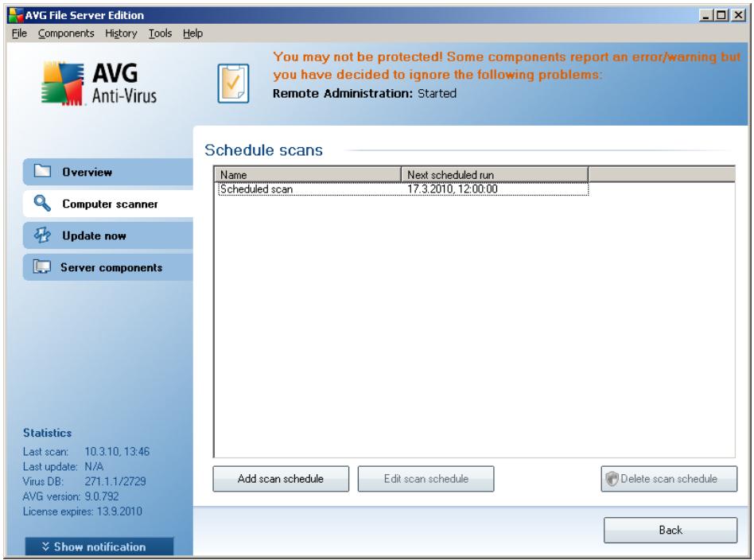Open the History menu
Screen dimensions: 754x560
tap(121, 33)
